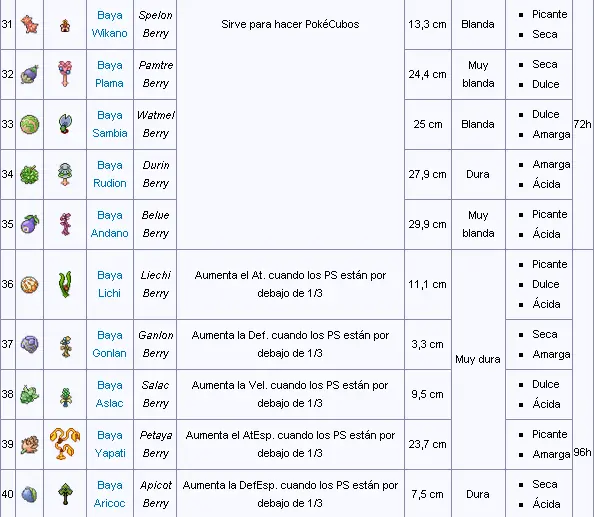Open the Baya Andano link

tap(109, 224)
